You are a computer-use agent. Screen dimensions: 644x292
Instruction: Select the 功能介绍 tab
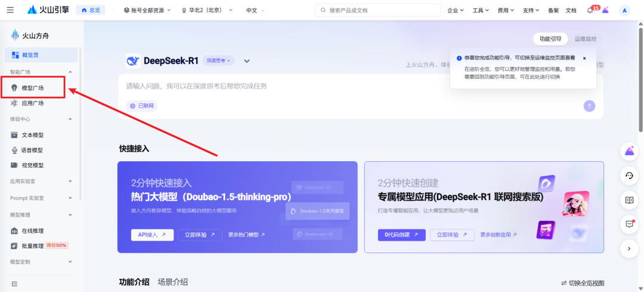134,282
